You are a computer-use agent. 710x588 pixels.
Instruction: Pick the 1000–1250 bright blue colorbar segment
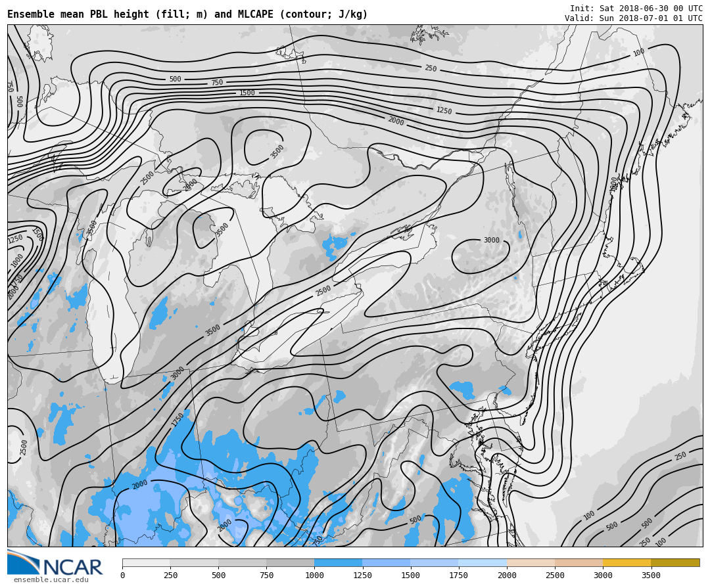[x=339, y=562]
